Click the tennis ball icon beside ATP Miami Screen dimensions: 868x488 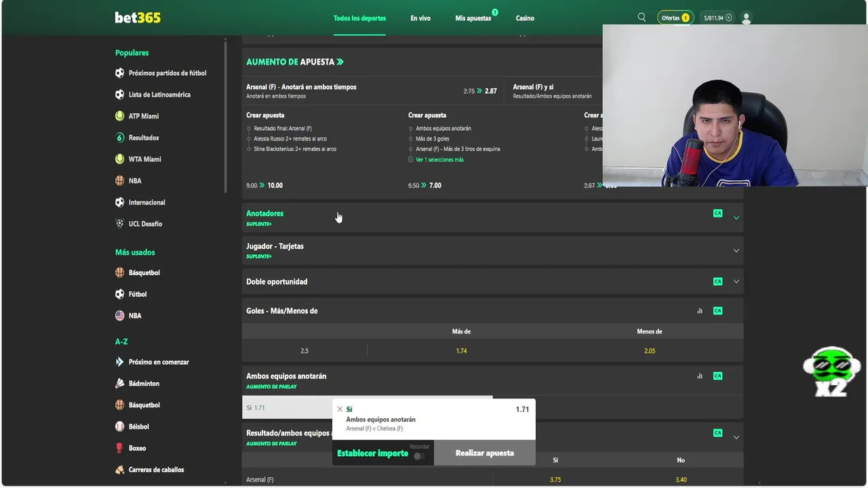coord(120,116)
